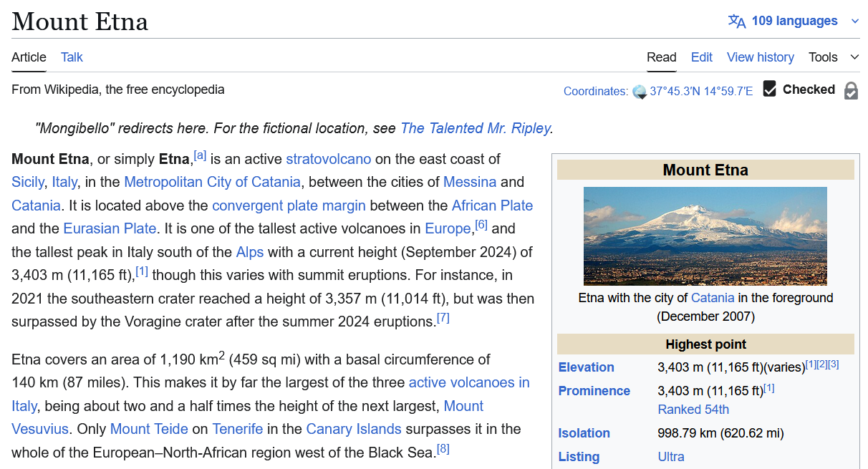This screenshot has height=469, width=868.
Task: Open the View history tab
Action: tap(761, 57)
